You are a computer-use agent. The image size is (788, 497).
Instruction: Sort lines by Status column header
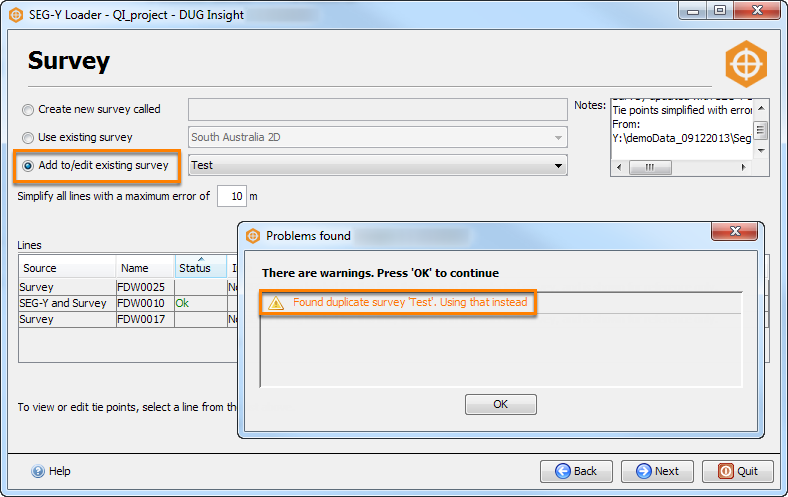(201, 267)
